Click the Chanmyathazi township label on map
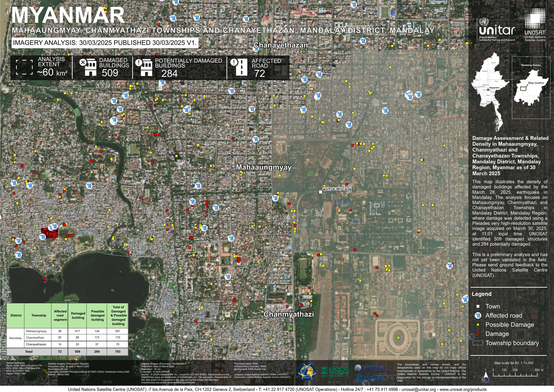The height and width of the screenshot is (392, 554). point(289,314)
